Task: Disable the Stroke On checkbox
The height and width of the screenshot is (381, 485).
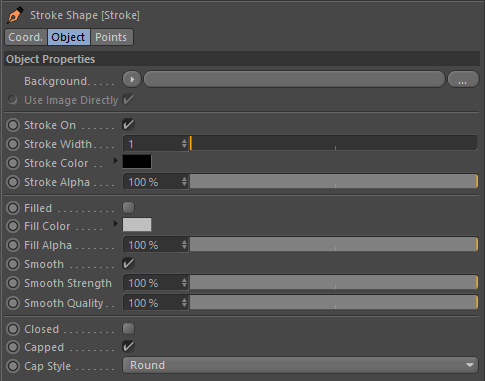Action: point(128,125)
